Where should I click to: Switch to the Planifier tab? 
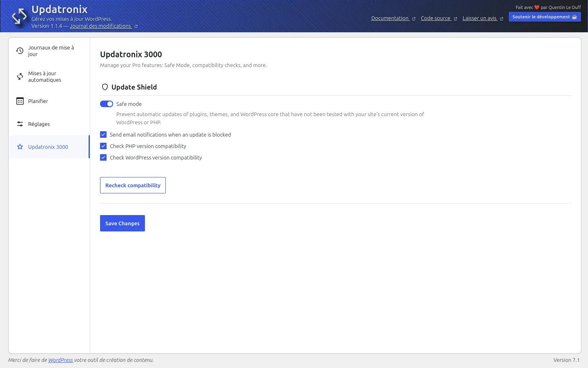pyautogui.click(x=49, y=101)
